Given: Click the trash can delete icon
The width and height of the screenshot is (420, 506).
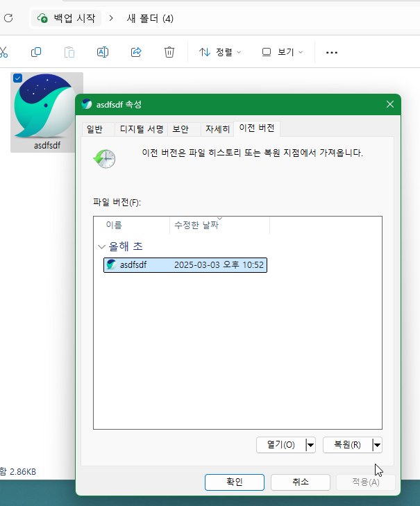Looking at the screenshot, I should 169,52.
